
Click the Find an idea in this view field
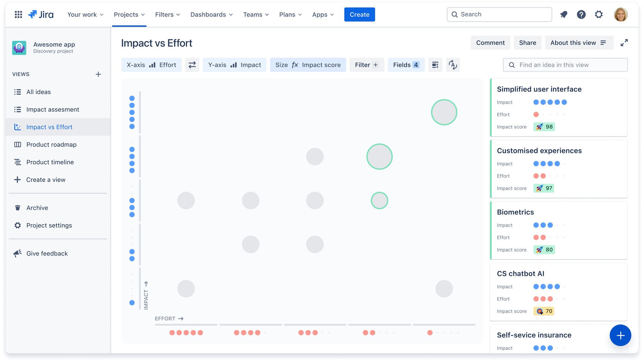pos(565,65)
